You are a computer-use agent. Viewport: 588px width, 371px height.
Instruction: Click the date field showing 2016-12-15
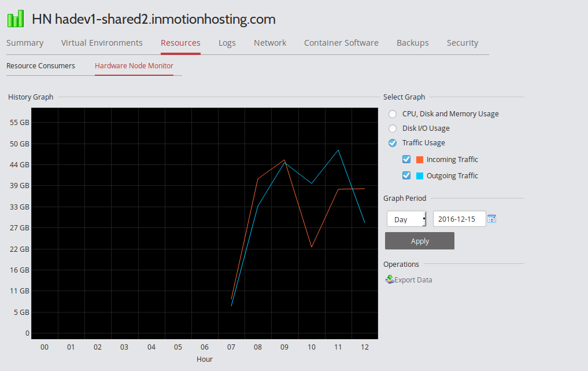tap(459, 219)
